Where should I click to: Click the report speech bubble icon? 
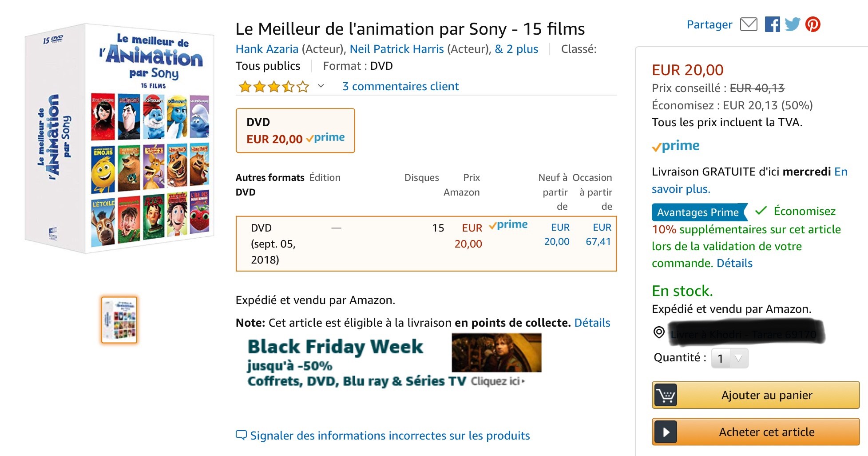(x=241, y=435)
